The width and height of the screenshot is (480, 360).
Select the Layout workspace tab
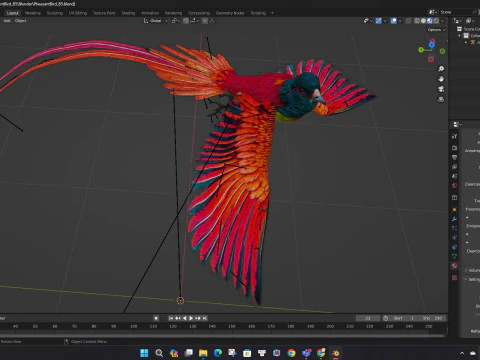click(13, 13)
